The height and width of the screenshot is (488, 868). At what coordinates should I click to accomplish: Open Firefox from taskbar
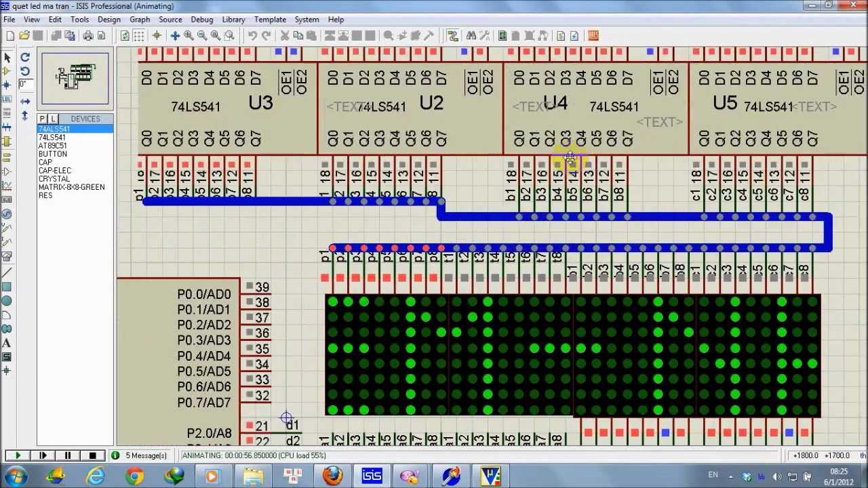coord(332,476)
